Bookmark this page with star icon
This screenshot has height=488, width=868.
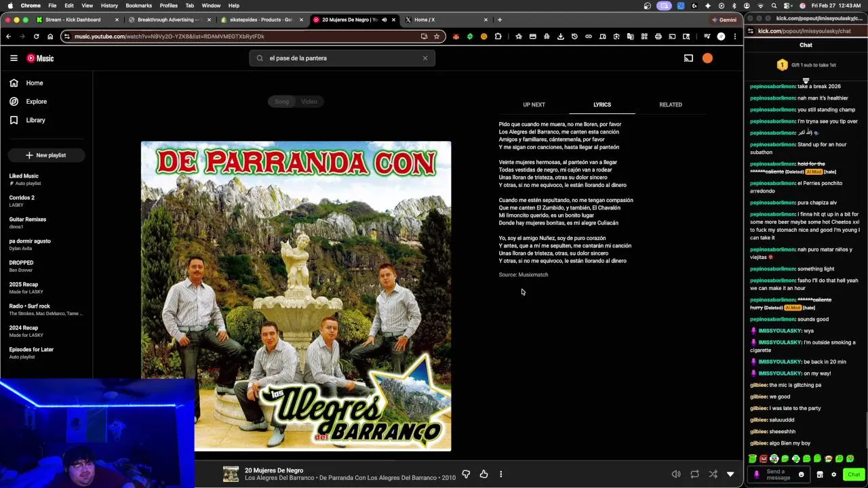click(x=437, y=37)
